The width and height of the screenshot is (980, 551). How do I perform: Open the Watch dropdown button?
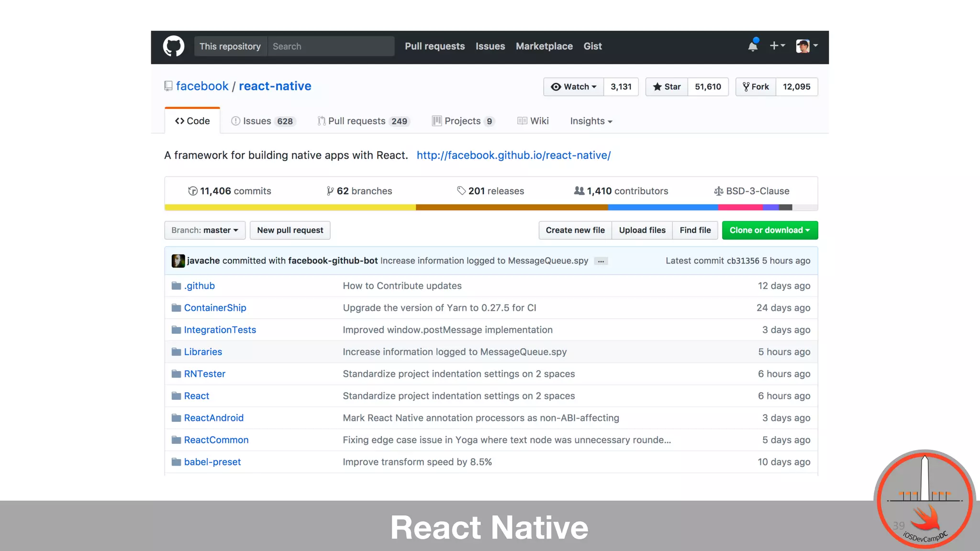[x=573, y=87]
